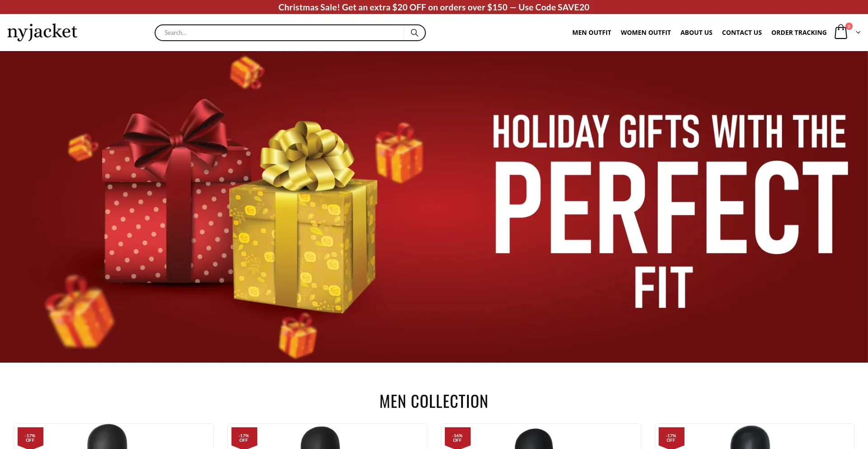Open the shopping bag cart icon
Screen dimensions: 868x449
[841, 32]
